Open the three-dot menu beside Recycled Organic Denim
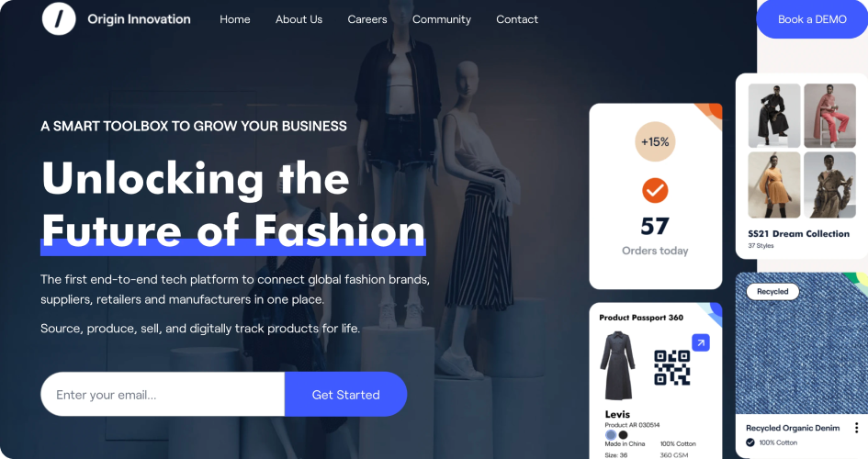This screenshot has width=868, height=459. tap(856, 428)
